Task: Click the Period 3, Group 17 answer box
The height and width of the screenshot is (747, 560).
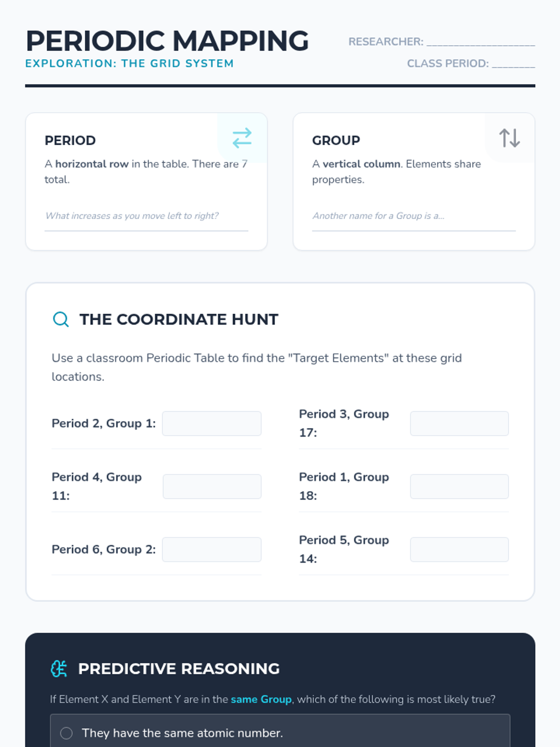Action: 459,423
